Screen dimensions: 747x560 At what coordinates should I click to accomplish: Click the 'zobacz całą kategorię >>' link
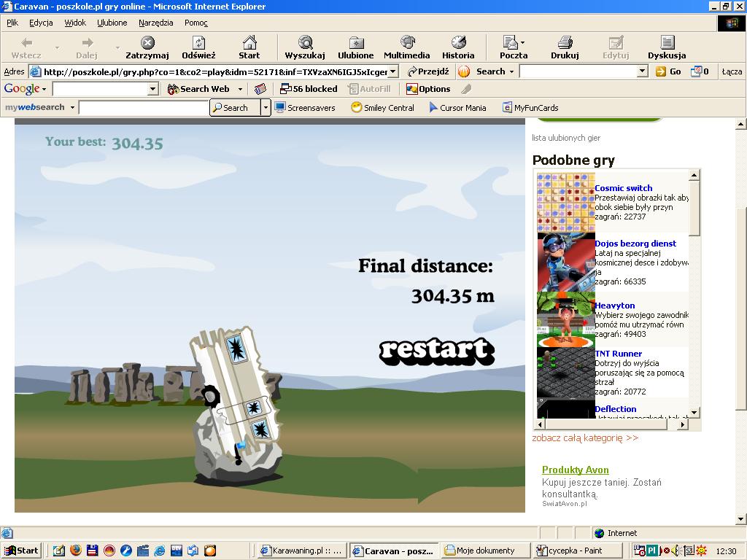click(585, 438)
